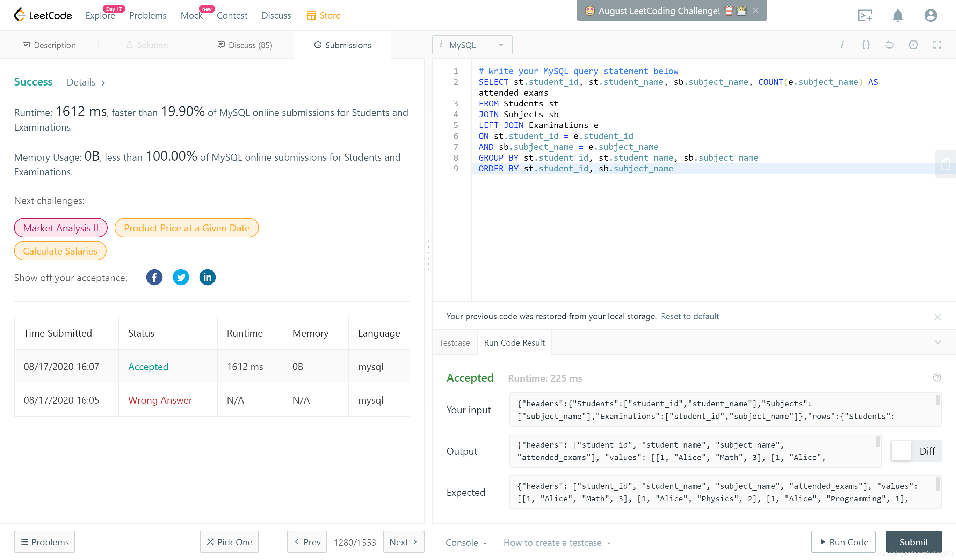Switch to the Description tab

(x=49, y=45)
